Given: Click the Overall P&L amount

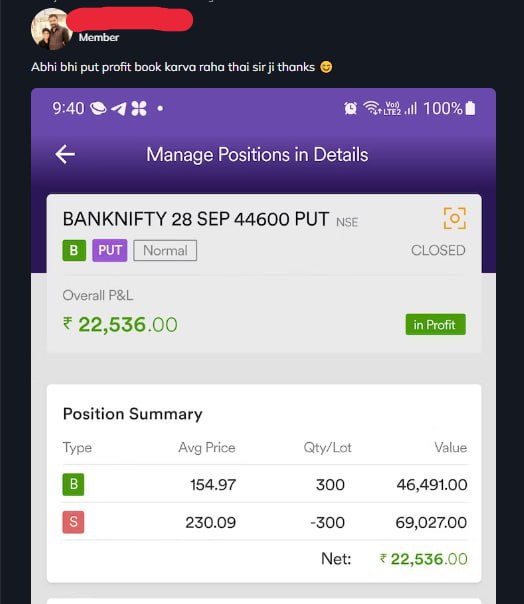Looking at the screenshot, I should click(x=120, y=324).
